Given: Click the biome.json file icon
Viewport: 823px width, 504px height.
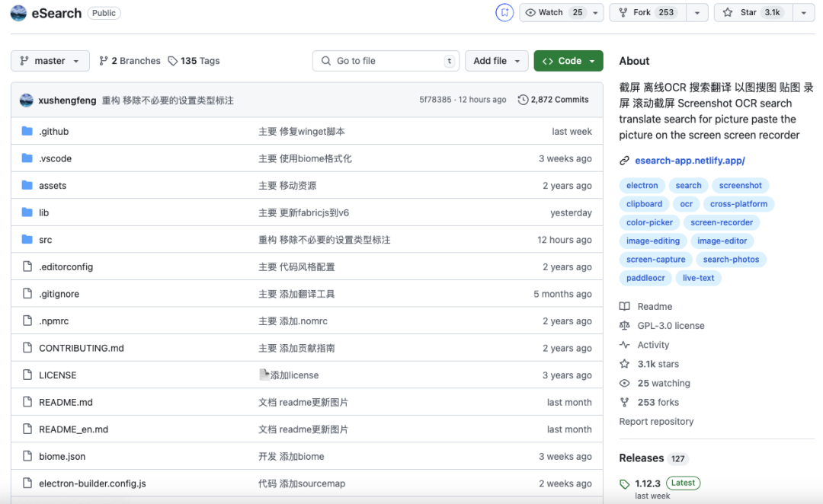Looking at the screenshot, I should click(27, 456).
